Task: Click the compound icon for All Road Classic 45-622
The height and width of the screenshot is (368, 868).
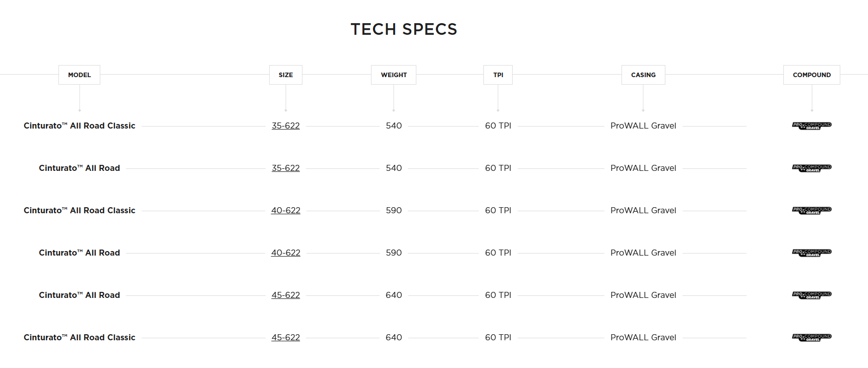Action: (x=812, y=337)
